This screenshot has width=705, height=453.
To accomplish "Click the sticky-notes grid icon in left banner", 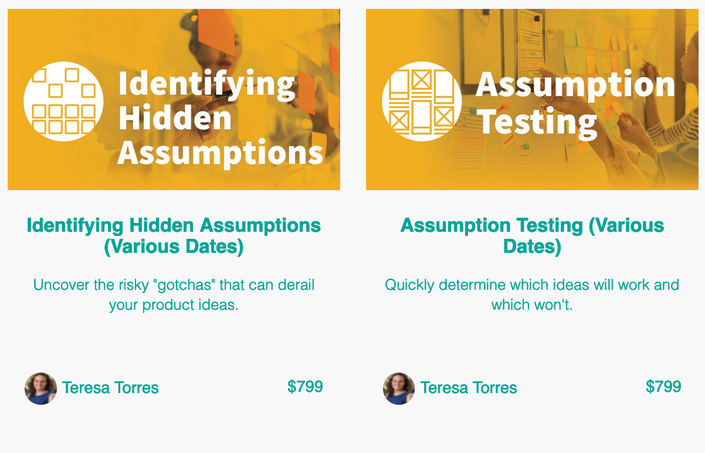I will click(63, 102).
